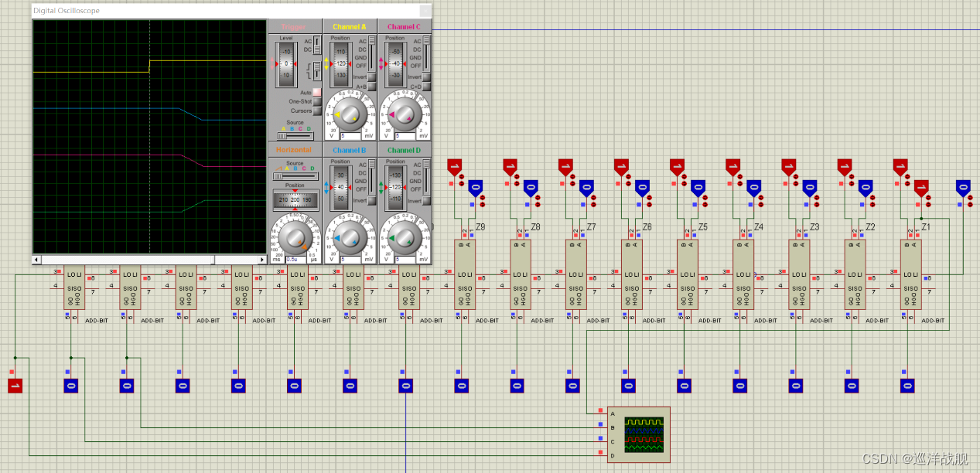Adjust the Horizontal Source slider
The width and height of the screenshot is (980, 473).
pyautogui.click(x=295, y=175)
